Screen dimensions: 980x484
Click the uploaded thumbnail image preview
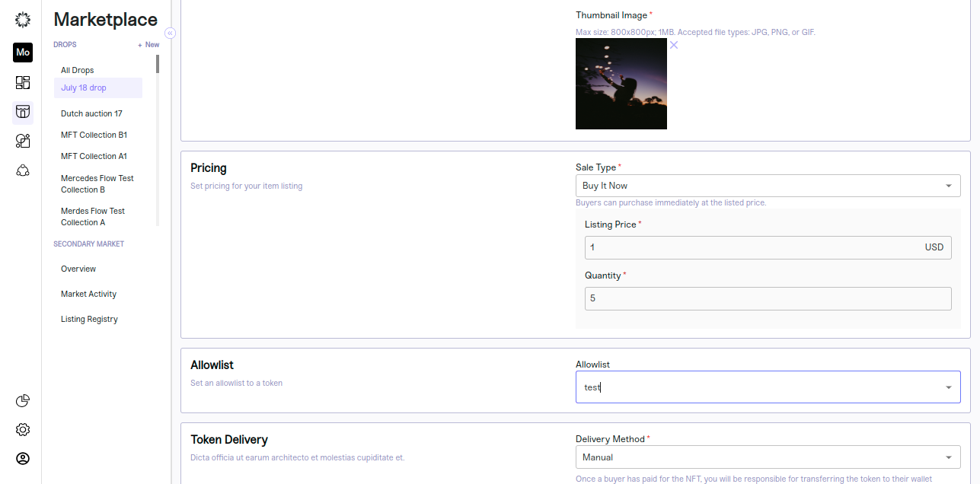coord(621,84)
